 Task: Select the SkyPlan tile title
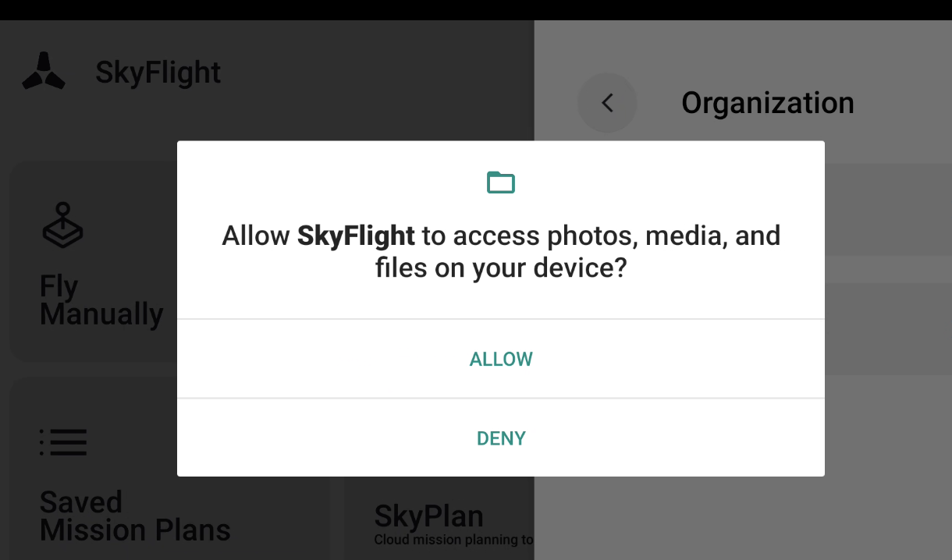(429, 516)
